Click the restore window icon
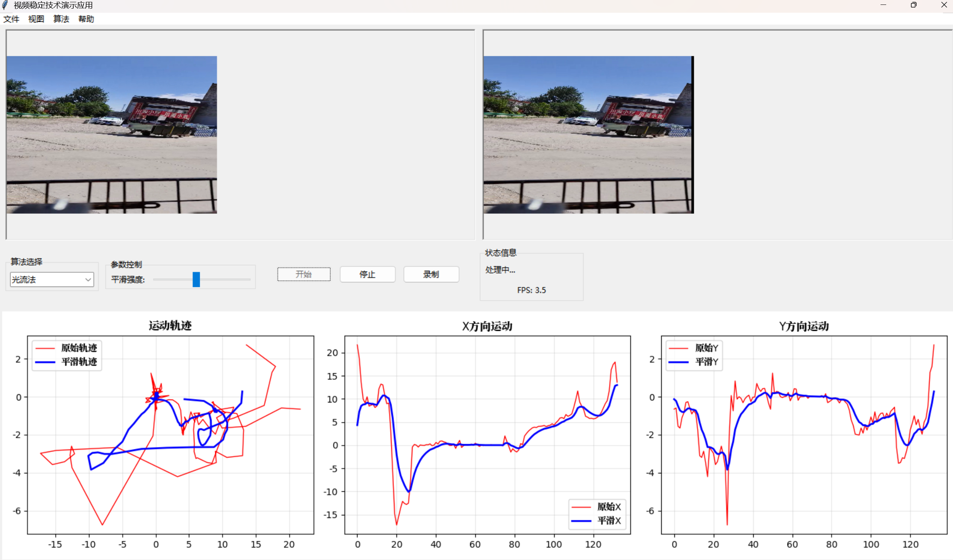This screenshot has width=953, height=560. click(x=913, y=5)
